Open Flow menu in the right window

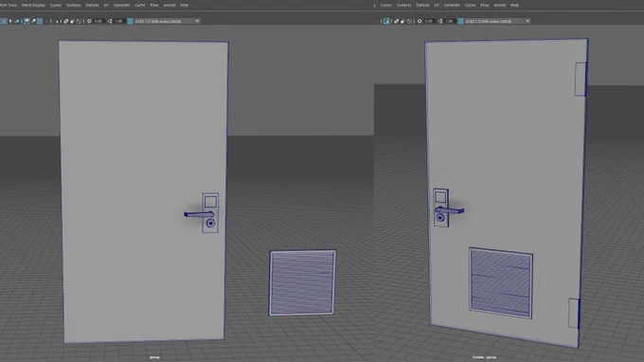coord(484,5)
